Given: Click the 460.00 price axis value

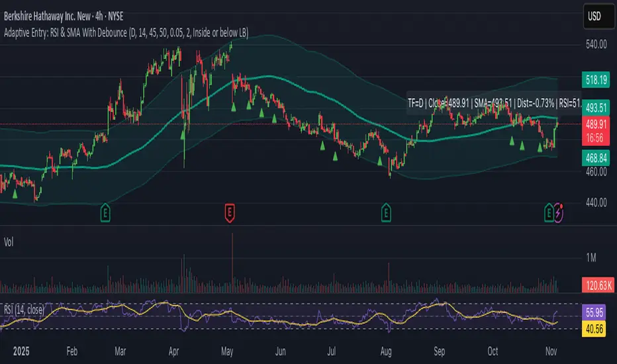Looking at the screenshot, I should (x=596, y=171).
